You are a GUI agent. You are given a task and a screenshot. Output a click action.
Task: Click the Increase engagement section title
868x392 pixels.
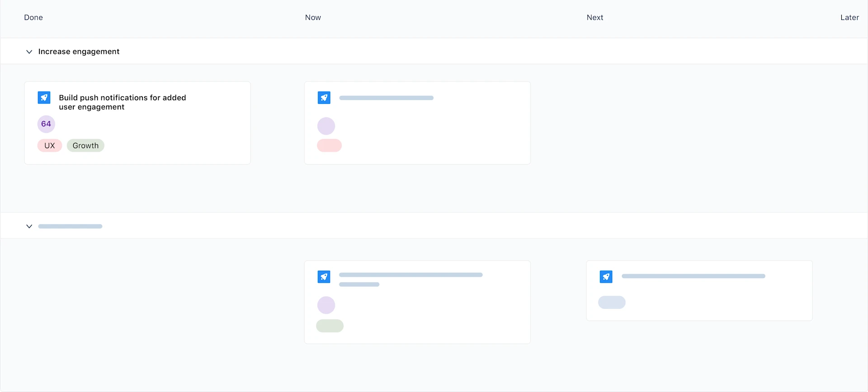(x=79, y=52)
